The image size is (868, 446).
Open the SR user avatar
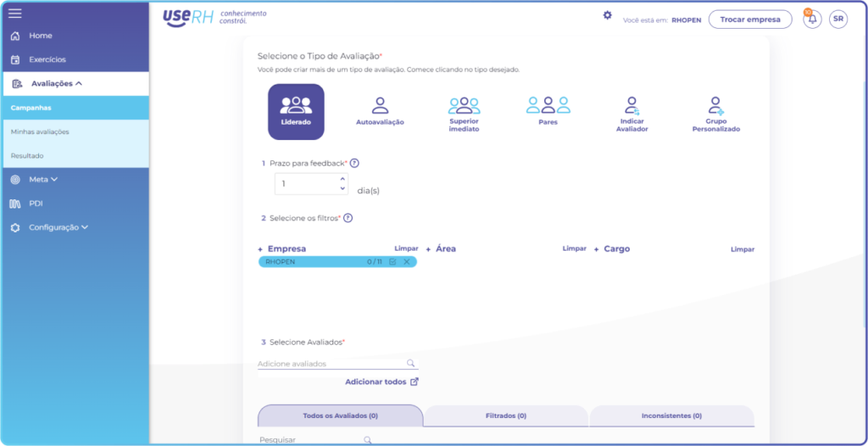(x=838, y=20)
